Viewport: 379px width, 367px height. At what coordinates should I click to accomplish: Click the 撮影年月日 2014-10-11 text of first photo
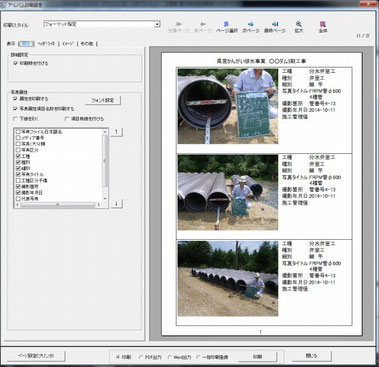309,110
